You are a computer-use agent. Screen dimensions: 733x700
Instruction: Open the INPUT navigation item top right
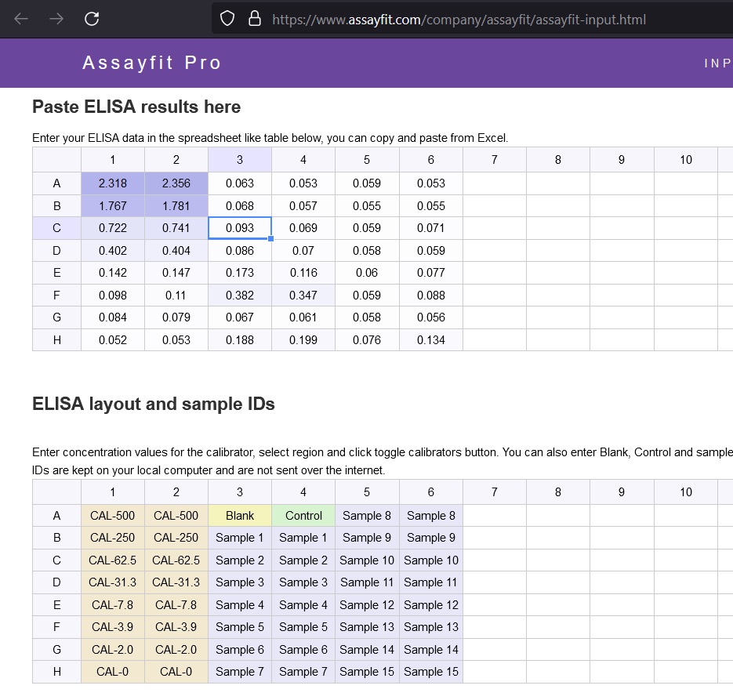coord(718,63)
